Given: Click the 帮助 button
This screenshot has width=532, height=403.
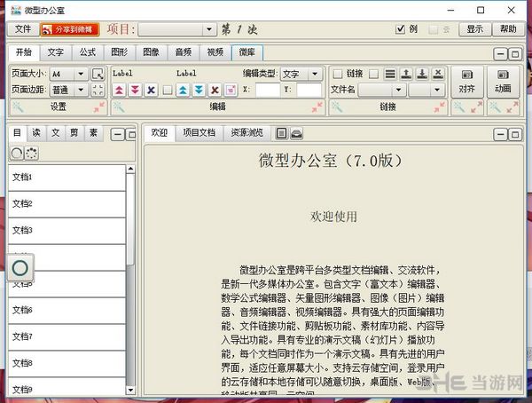Looking at the screenshot, I should tap(508, 29).
